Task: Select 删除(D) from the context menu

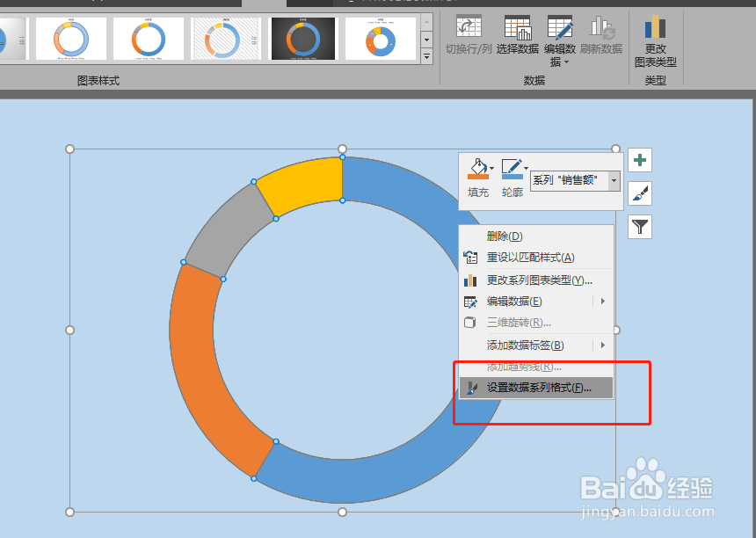Action: click(x=535, y=236)
